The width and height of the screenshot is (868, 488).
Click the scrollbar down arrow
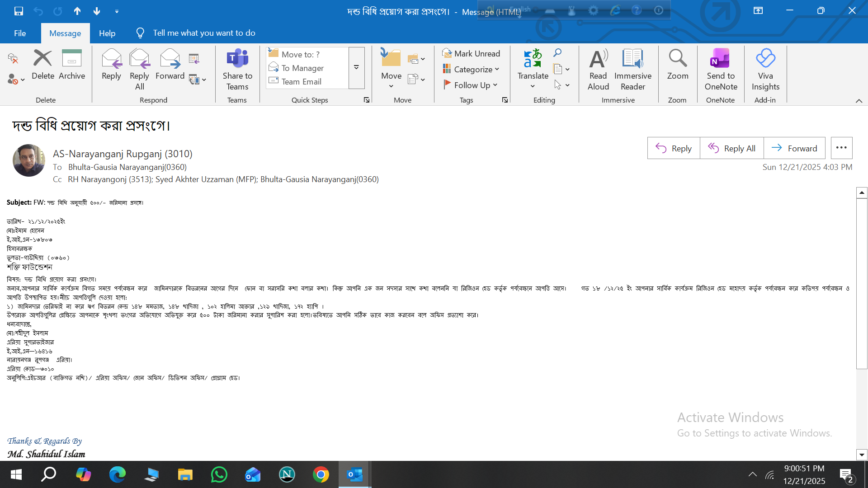[x=862, y=455]
